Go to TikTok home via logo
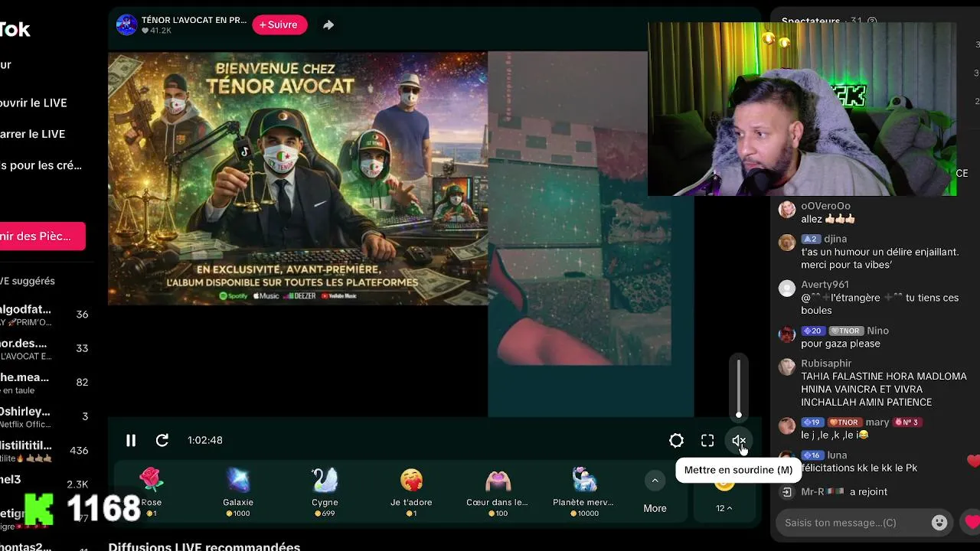 [15, 29]
